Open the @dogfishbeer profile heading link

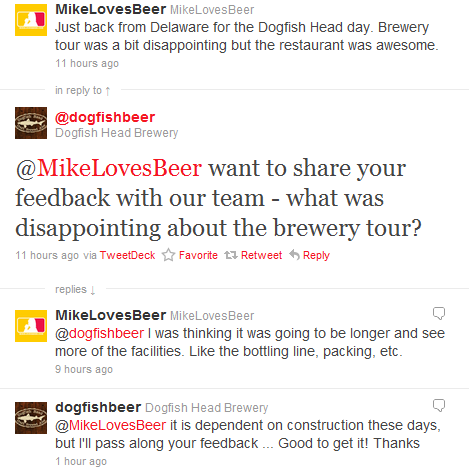click(105, 117)
